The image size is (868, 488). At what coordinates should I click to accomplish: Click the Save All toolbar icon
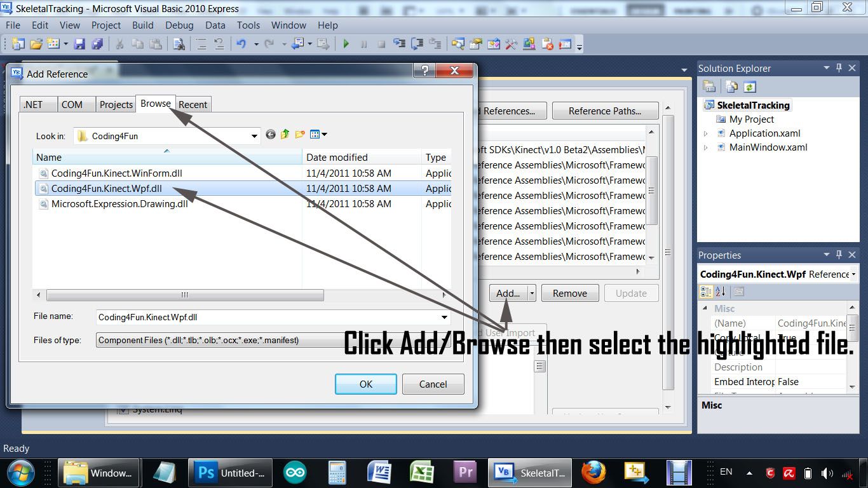(x=97, y=43)
